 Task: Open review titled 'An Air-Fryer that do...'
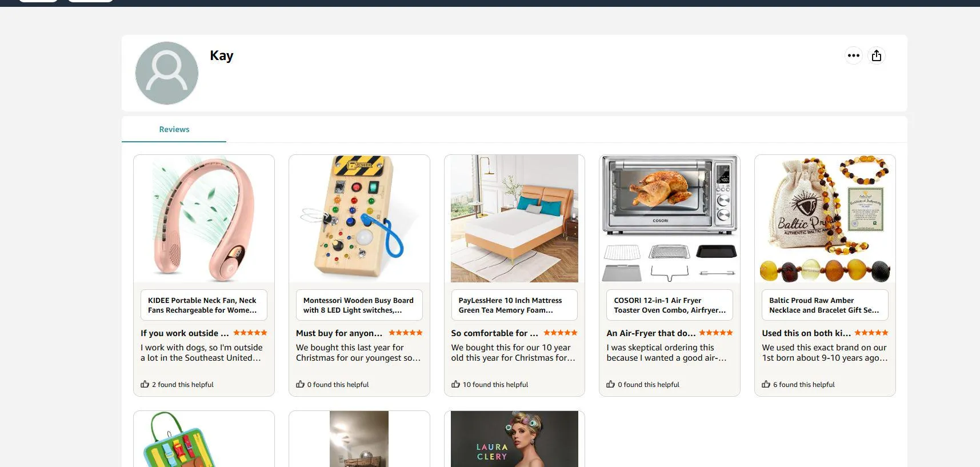pos(651,333)
